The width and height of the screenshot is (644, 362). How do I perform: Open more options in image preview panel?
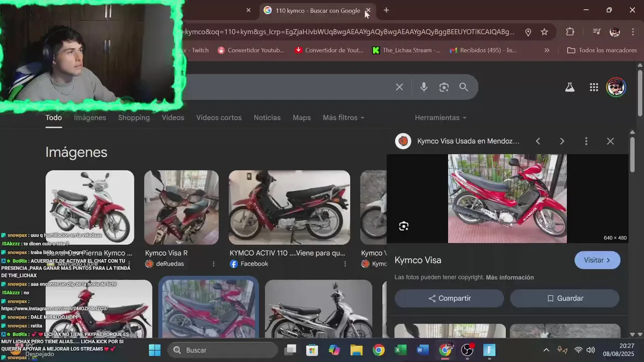coord(586,141)
